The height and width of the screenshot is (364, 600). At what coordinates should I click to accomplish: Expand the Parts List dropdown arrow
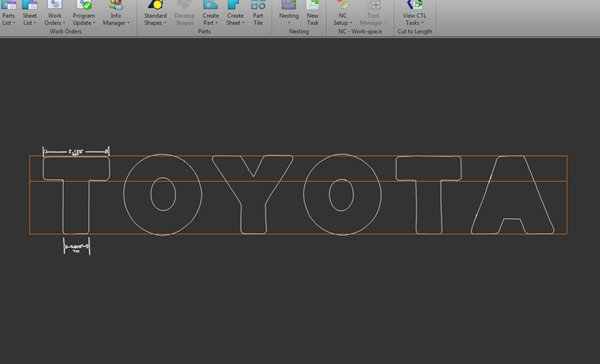pyautogui.click(x=14, y=23)
